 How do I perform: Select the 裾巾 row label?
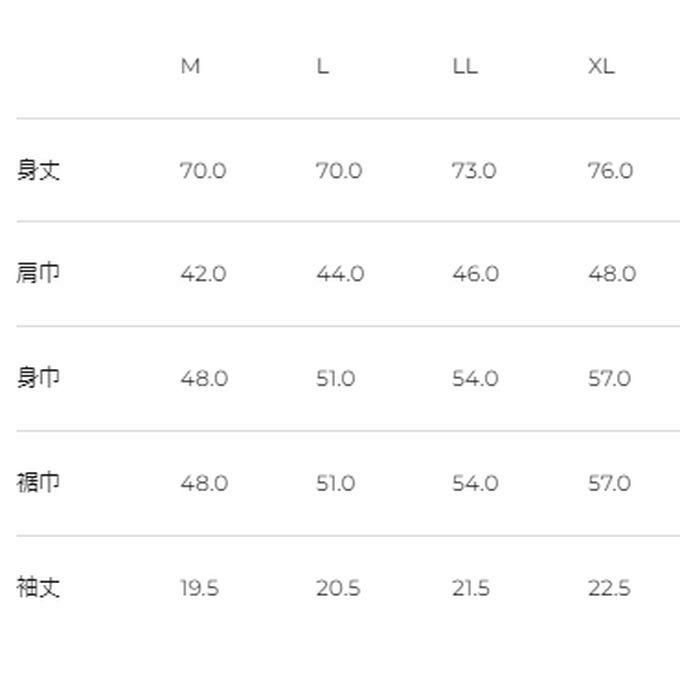point(39,483)
